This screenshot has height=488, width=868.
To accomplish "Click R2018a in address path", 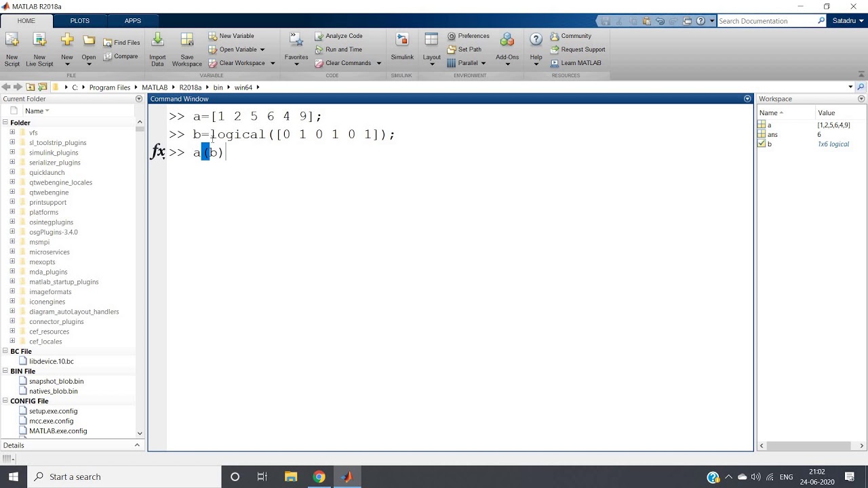I will pyautogui.click(x=191, y=87).
